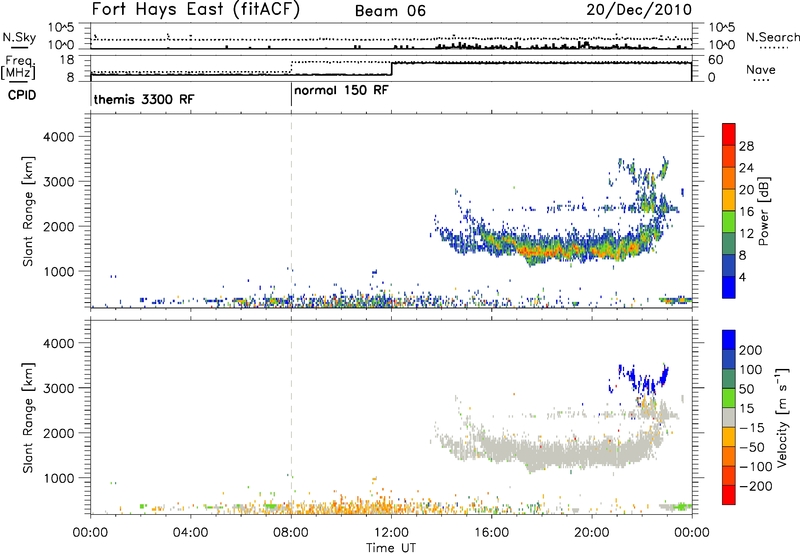Viewport: 800px width, 554px height.
Task: Click the power panel 'Slant Range [km]' label
Action: tap(28, 211)
